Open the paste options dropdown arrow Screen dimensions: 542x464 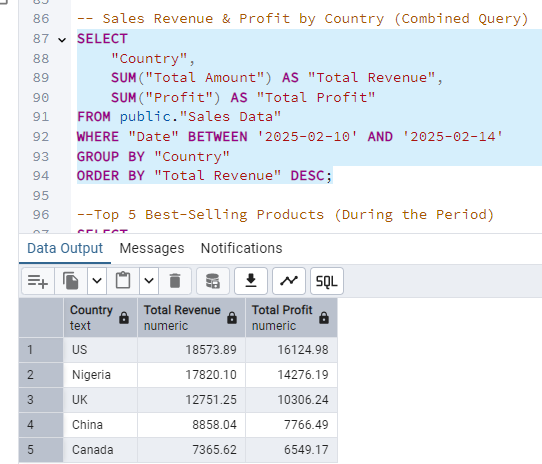pyautogui.click(x=149, y=281)
